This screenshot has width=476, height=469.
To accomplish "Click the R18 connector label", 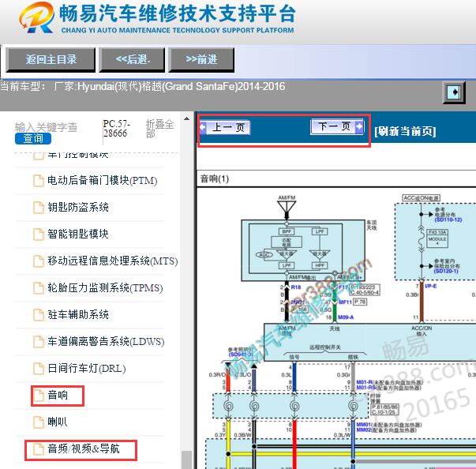I will [296, 287].
